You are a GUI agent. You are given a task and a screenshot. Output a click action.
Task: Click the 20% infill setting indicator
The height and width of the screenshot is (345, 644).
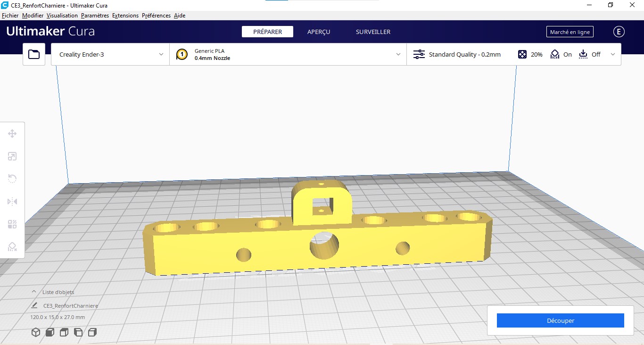pyautogui.click(x=530, y=54)
